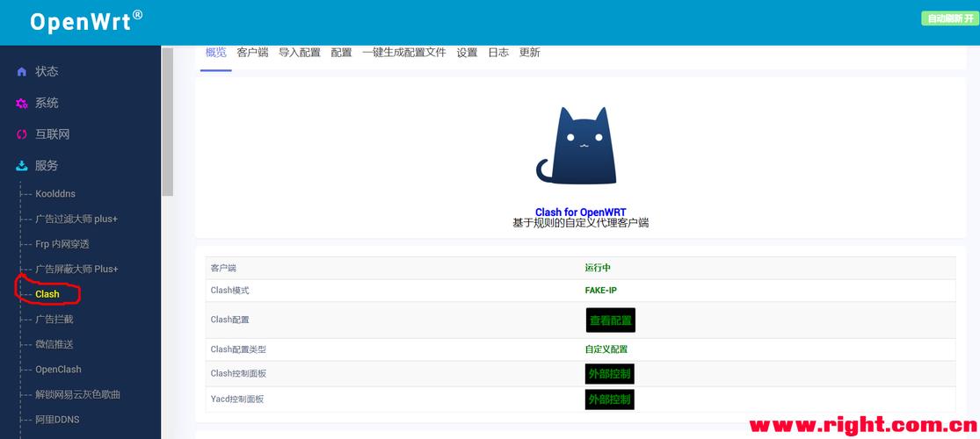Open the 配置 tab
This screenshot has height=439, width=980.
click(x=341, y=53)
